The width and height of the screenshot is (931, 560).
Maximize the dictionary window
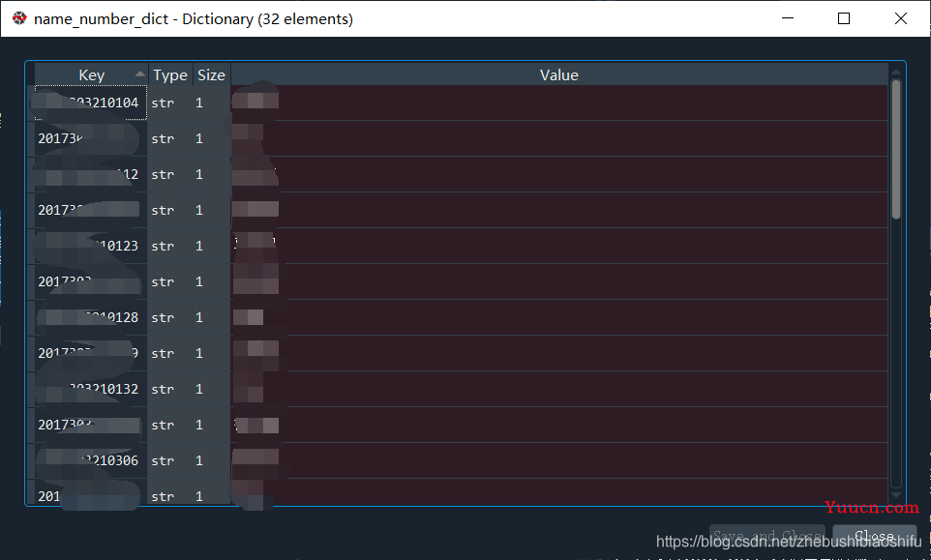click(843, 18)
